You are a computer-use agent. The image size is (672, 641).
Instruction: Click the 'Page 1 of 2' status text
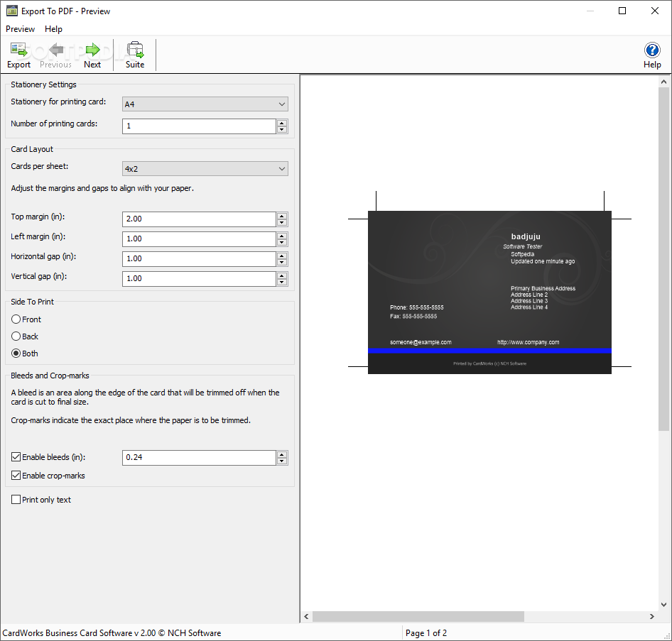click(x=426, y=633)
